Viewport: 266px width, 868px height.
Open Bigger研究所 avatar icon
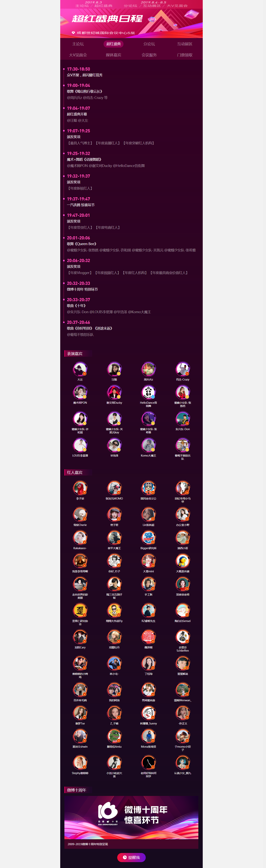[x=149, y=538]
